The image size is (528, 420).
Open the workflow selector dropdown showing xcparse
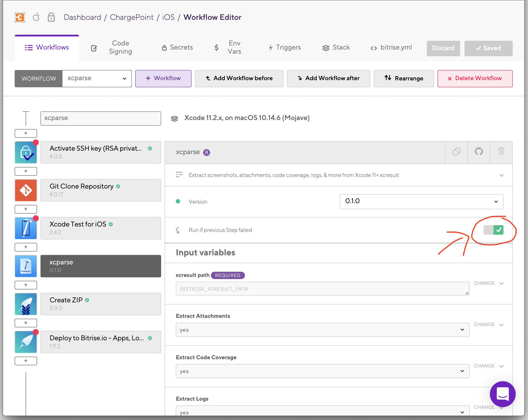click(97, 78)
